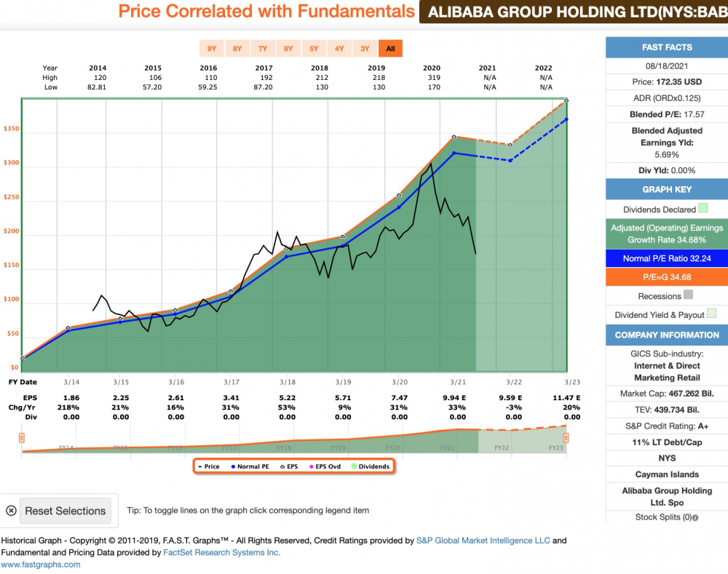Screen dimensions: 728x574
Task: Click Dividend Yield & Payout swatch
Action: click(711, 314)
